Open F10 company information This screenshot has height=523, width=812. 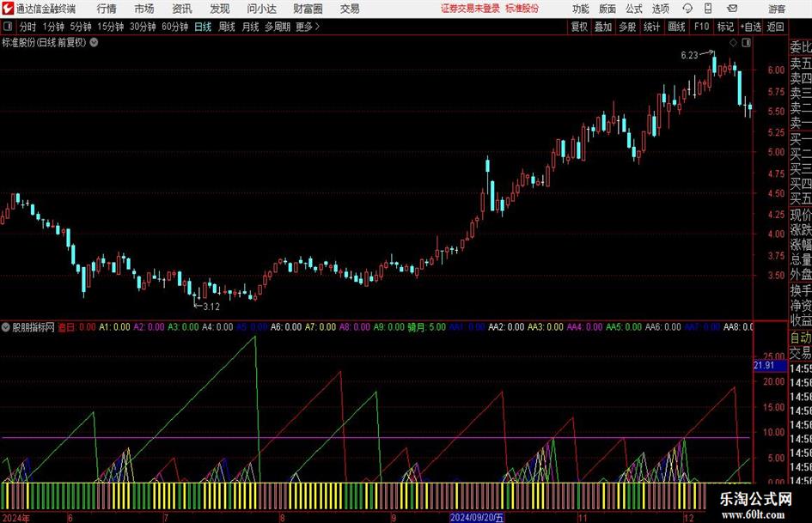pyautogui.click(x=702, y=27)
